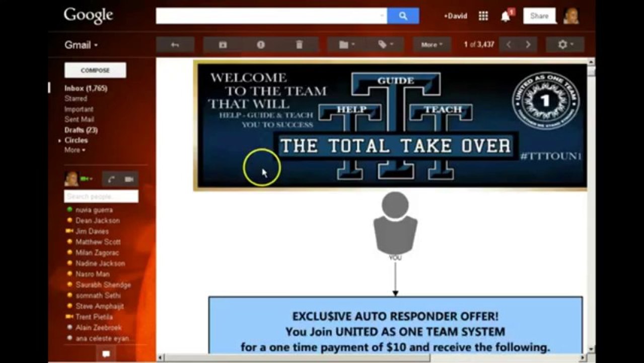This screenshot has width=644, height=363.
Task: Open chat with Saurabh Shendge
Action: tap(103, 285)
